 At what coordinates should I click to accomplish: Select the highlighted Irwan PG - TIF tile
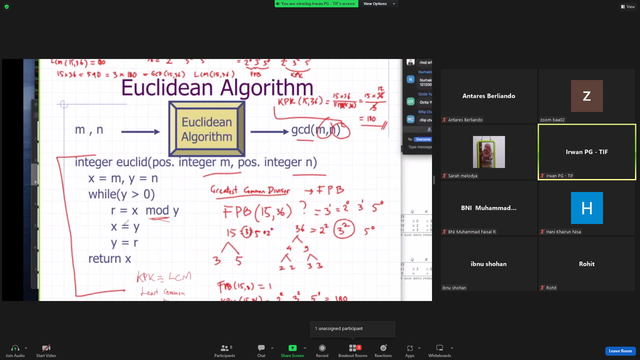[x=587, y=152]
